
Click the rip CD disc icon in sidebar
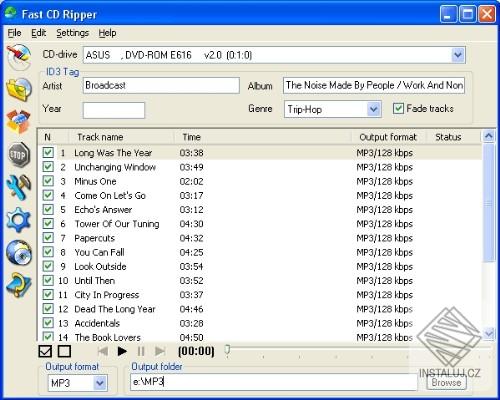click(19, 57)
